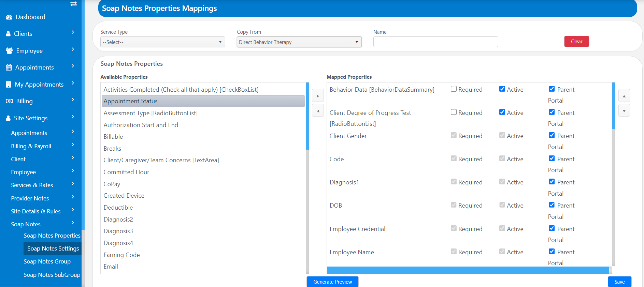This screenshot has width=644, height=287.
Task: Collapse the Soap Notes submenu chevron
Action: 73,223
